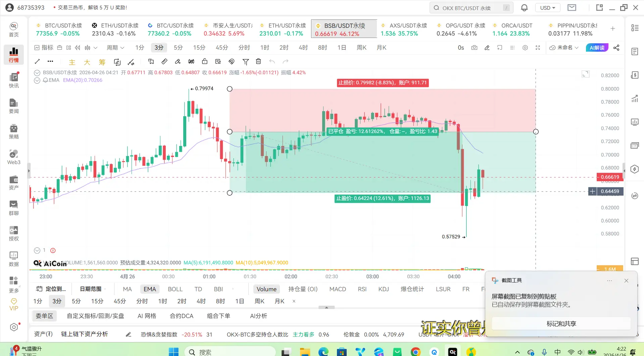Viewport: 644px width, 356px height.
Task: Click the funnel filter icon in drawing toolbar
Action: coord(246,61)
